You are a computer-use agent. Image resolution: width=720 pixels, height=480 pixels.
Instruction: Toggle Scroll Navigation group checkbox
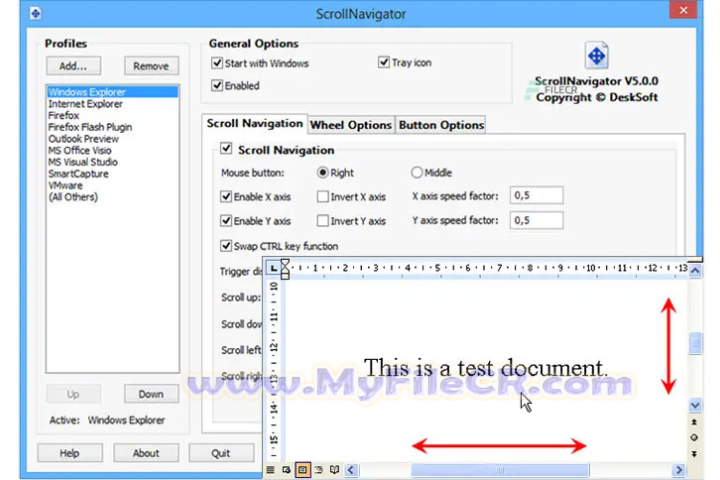click(226, 148)
